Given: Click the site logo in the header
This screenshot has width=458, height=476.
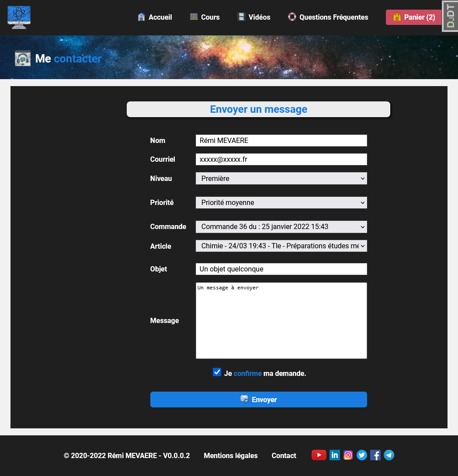Looking at the screenshot, I should (19, 17).
